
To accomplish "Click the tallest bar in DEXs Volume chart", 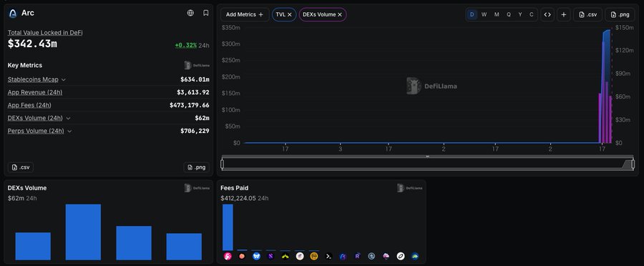I will [83, 232].
